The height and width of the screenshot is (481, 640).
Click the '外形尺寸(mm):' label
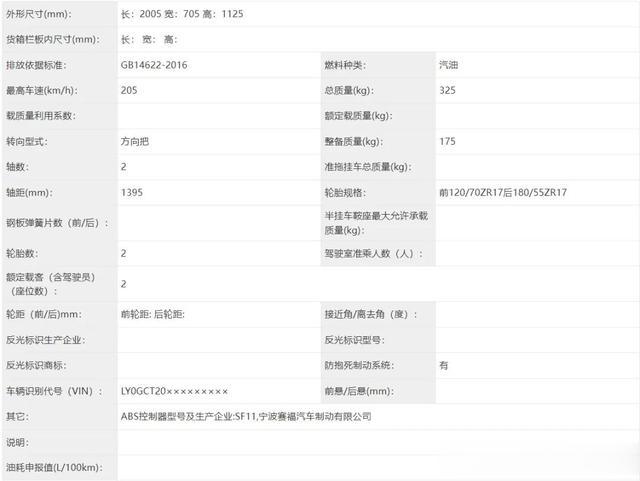[39, 14]
